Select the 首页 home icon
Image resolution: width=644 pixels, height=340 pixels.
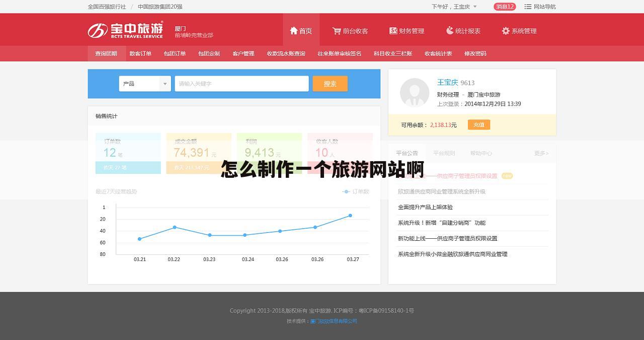pyautogui.click(x=294, y=30)
